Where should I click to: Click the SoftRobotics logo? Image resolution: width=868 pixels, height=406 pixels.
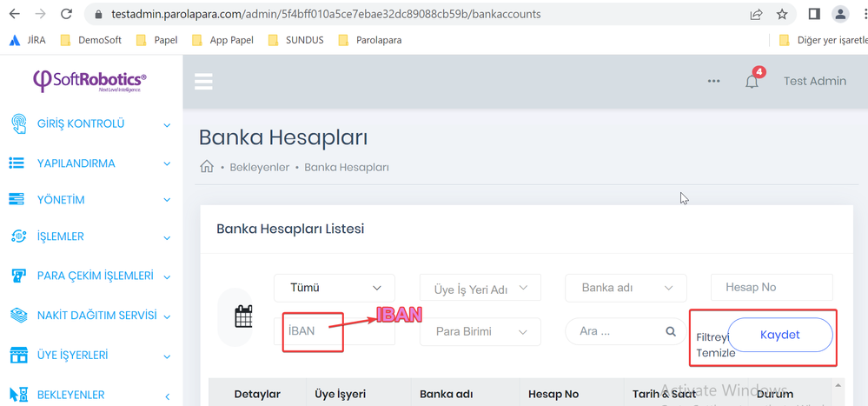coord(90,81)
